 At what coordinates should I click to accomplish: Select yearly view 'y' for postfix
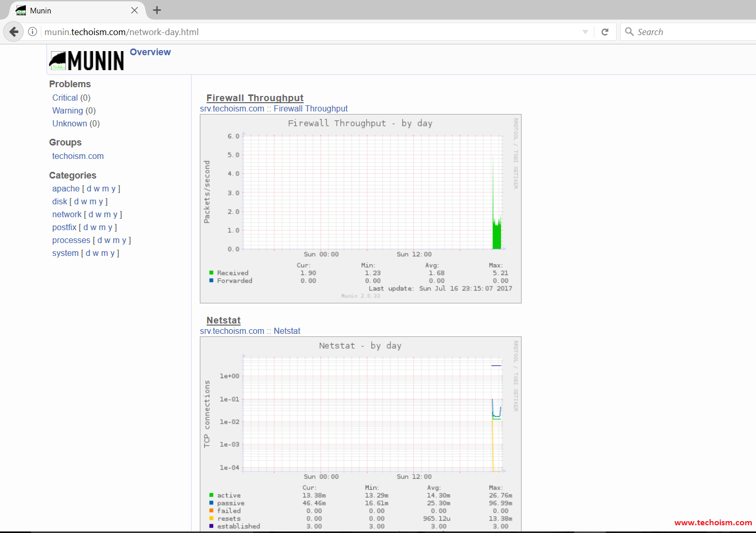tap(111, 228)
